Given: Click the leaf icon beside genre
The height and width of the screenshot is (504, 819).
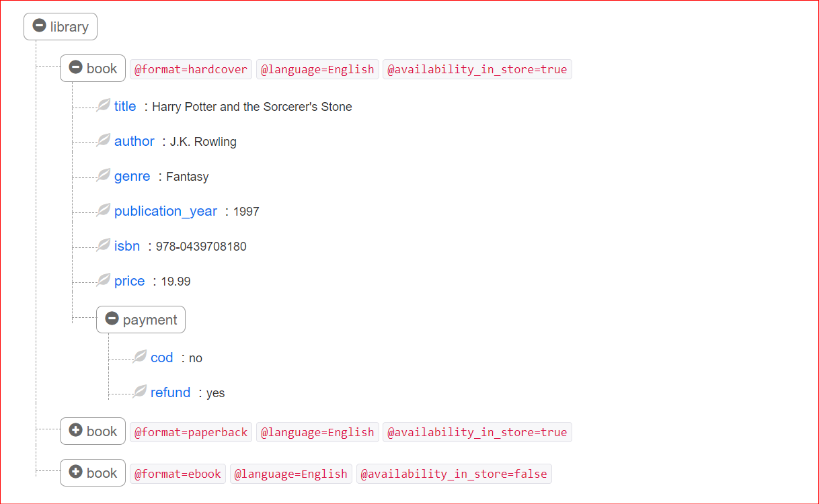Looking at the screenshot, I should coord(103,175).
